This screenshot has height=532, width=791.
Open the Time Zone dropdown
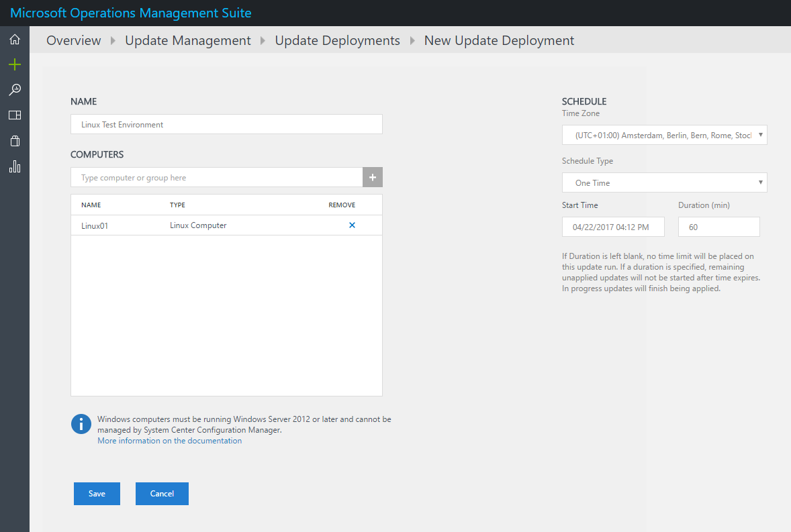664,135
